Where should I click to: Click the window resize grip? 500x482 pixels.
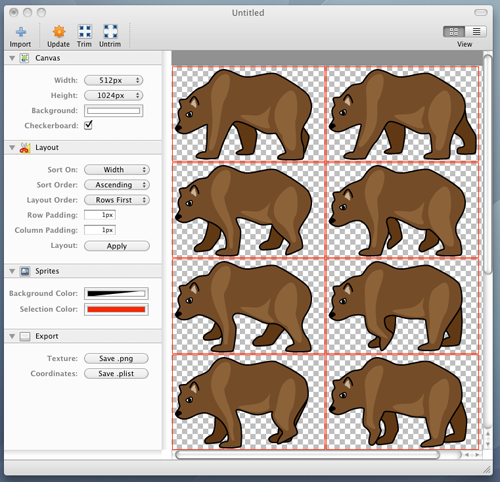[488, 469]
